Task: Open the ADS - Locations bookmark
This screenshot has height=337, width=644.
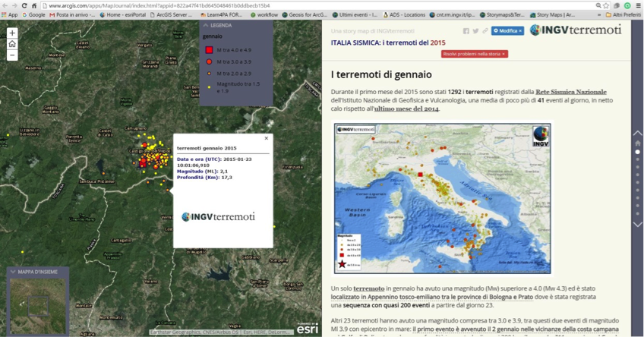Action: click(x=404, y=14)
